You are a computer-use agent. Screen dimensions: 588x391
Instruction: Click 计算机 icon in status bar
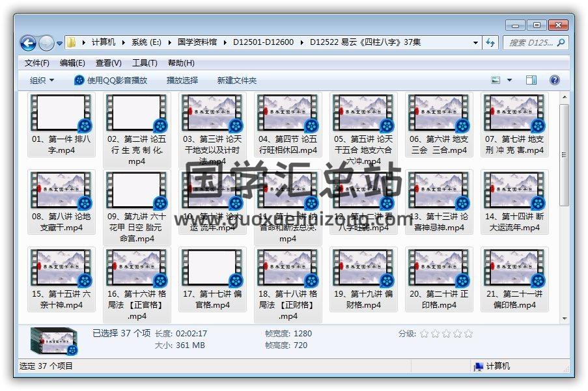point(478,366)
